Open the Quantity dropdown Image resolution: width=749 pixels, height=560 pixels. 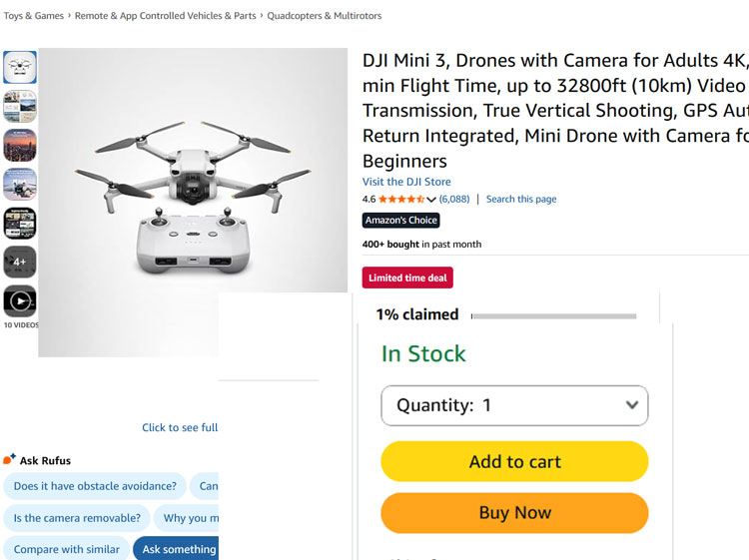pyautogui.click(x=514, y=405)
